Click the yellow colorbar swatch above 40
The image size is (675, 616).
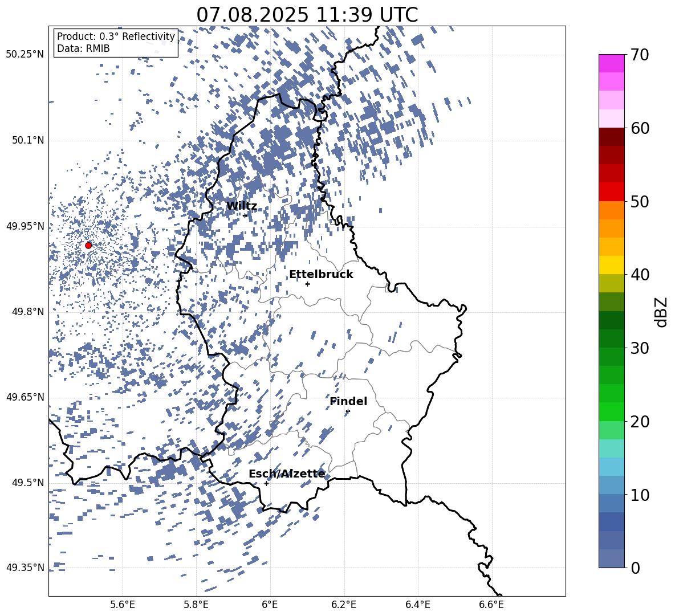612,265
